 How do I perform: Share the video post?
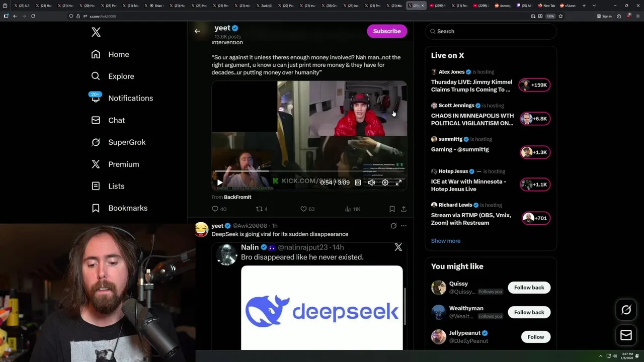[x=404, y=209]
